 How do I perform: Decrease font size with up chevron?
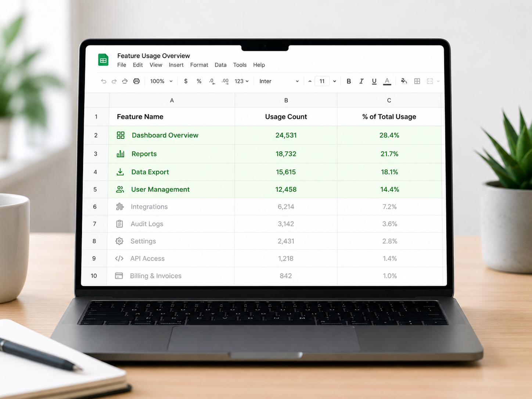310,81
